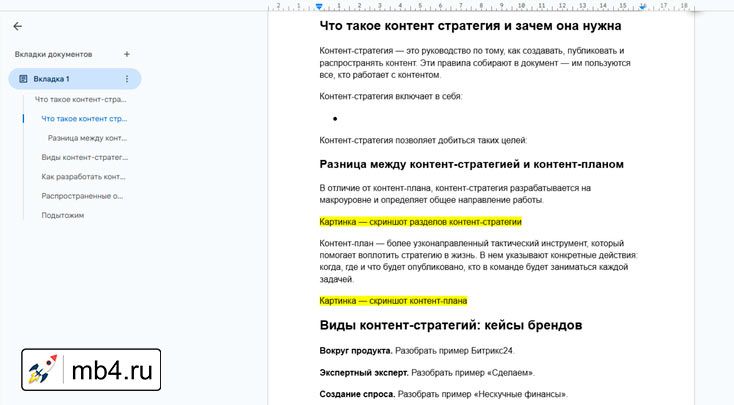Viewport: 734px width, 405px height.
Task: Click the paragraph starting 'В отличие от контент-плана'
Action: (455, 194)
